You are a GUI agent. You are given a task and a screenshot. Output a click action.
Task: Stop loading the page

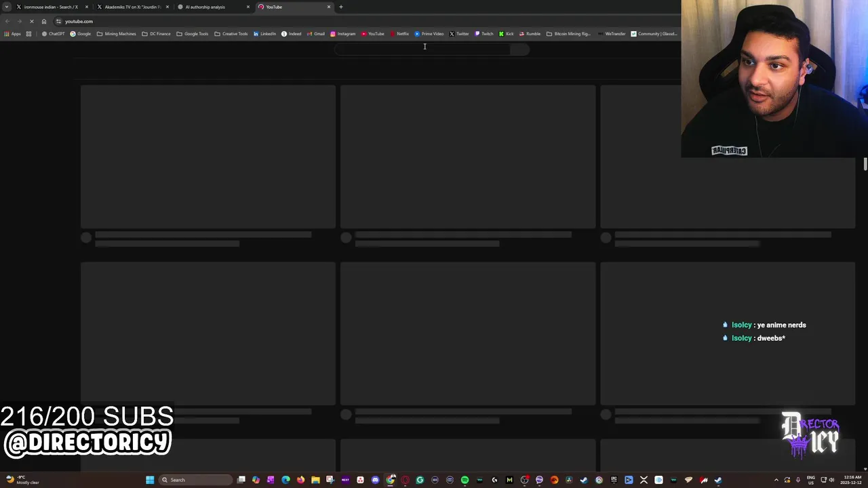click(x=31, y=21)
